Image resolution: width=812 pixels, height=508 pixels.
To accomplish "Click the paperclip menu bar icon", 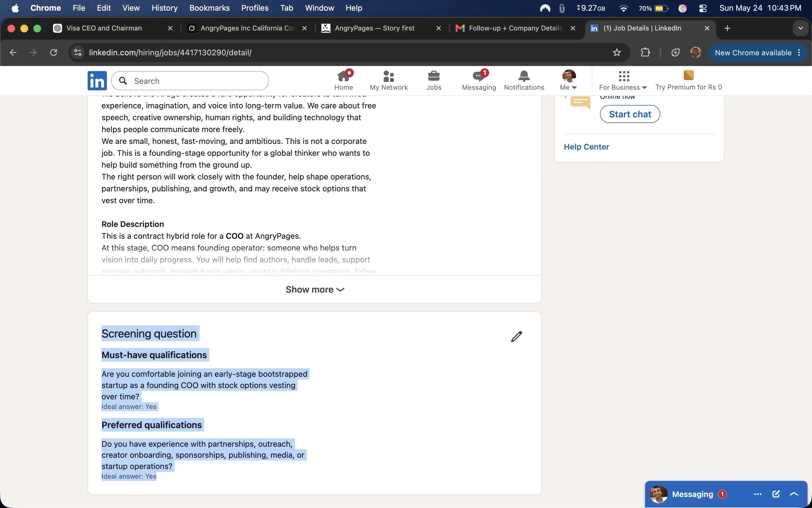I will tap(562, 8).
